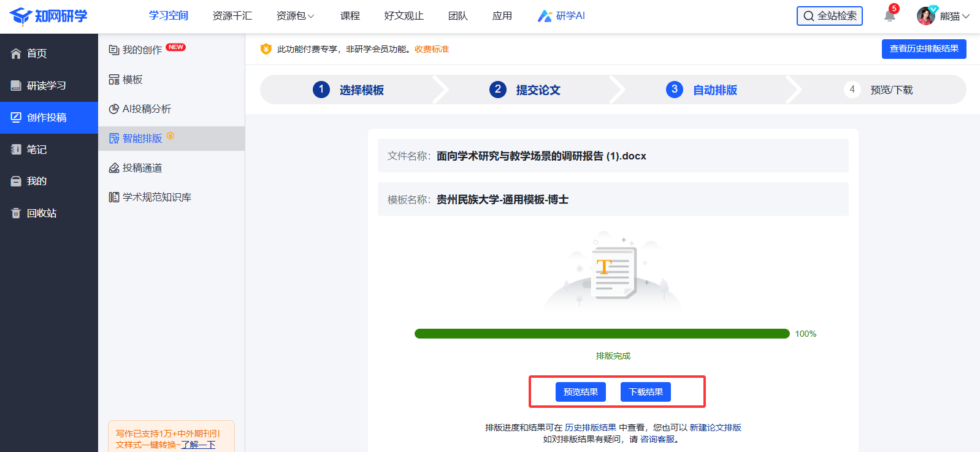Click the 下载结果 button
Image resolution: width=980 pixels, height=452 pixels.
pos(645,392)
